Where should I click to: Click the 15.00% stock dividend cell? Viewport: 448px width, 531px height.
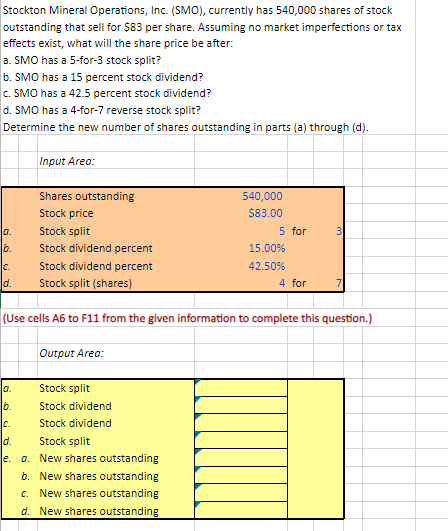(267, 248)
